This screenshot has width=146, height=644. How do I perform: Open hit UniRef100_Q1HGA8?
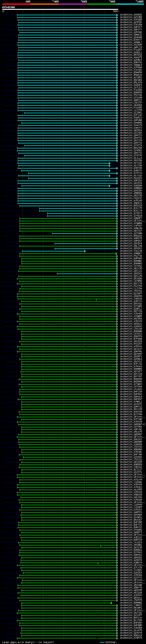[x=131, y=37]
